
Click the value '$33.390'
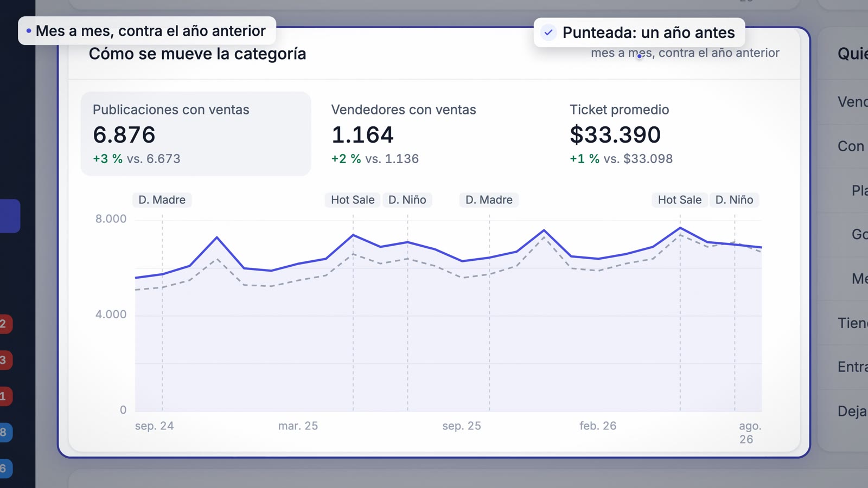(x=615, y=134)
